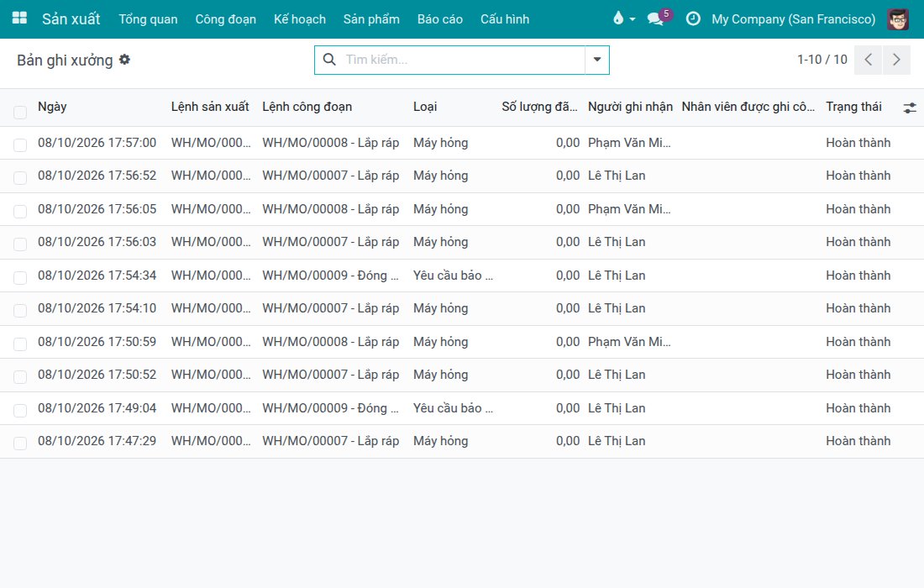Image resolution: width=924 pixels, height=588 pixels.
Task: Go to next page arrow
Action: 896,60
